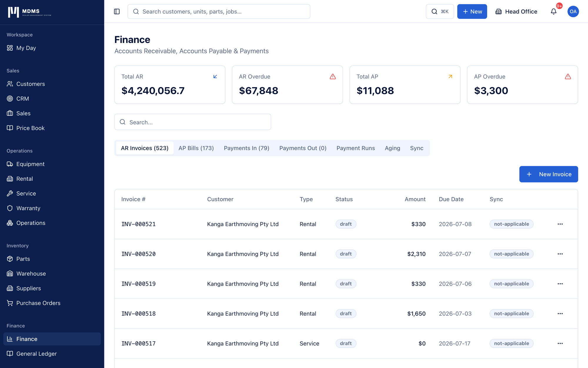Open row actions for INV-000521
588x368 pixels.
click(560, 224)
